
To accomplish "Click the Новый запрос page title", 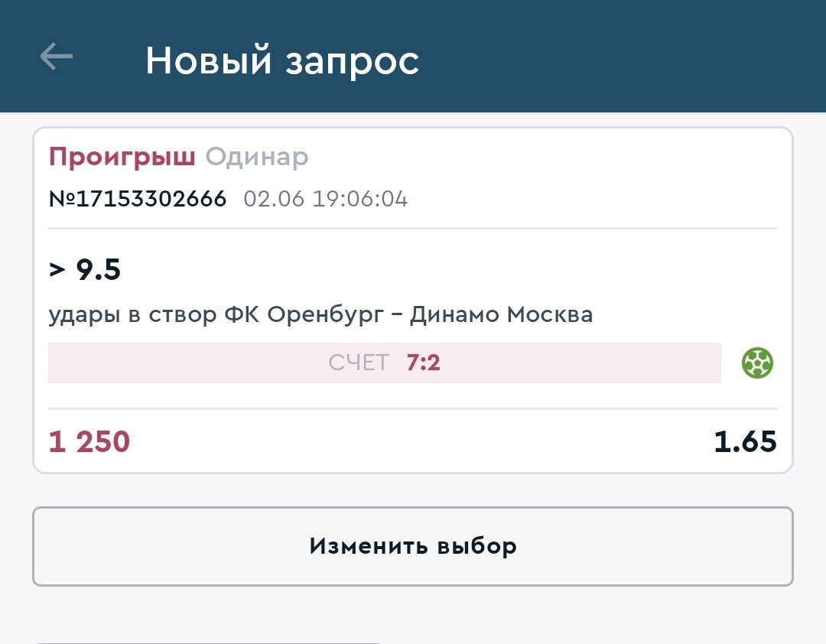I will [x=282, y=60].
